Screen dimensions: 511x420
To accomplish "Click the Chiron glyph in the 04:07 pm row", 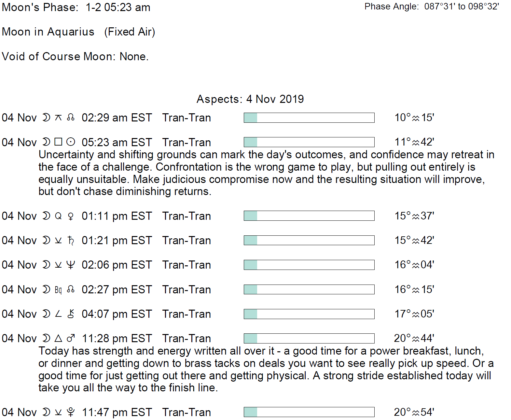I will point(71,314).
